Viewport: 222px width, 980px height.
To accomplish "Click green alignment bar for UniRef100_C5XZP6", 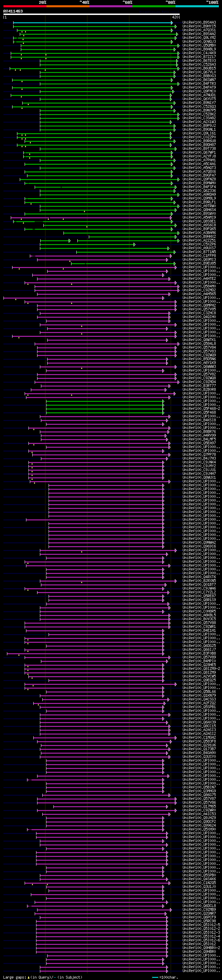I will tap(88, 244).
